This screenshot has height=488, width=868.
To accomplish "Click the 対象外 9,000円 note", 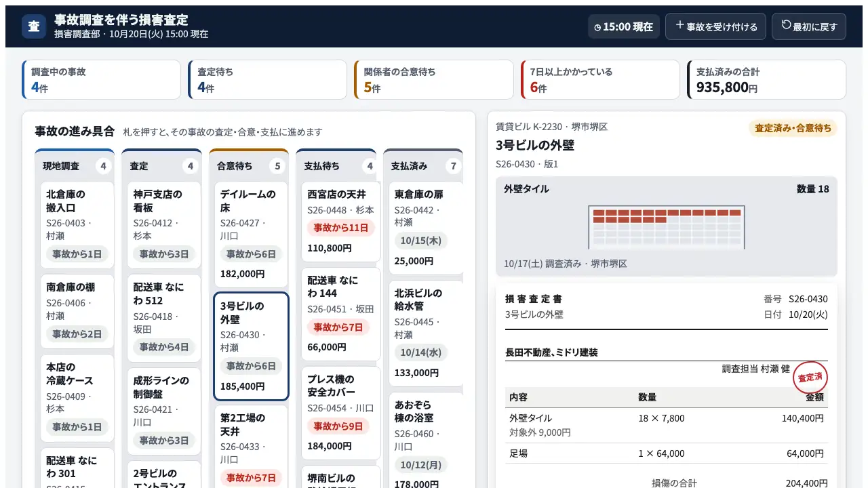I will (540, 432).
